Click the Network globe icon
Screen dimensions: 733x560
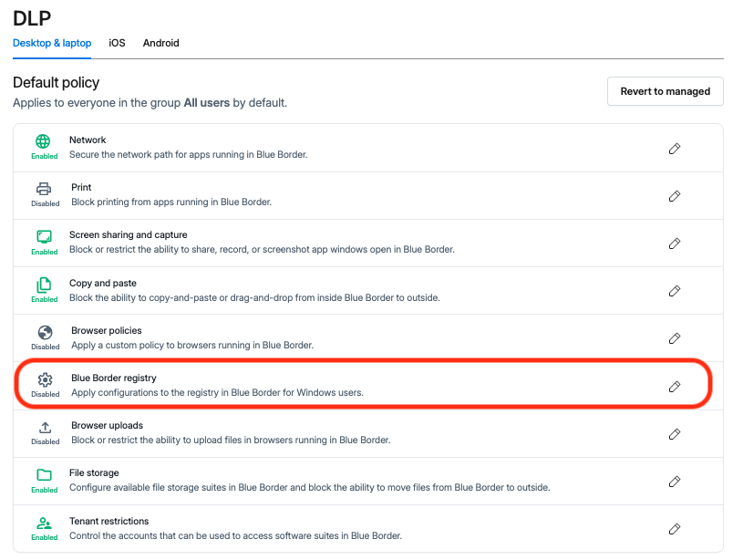pyautogui.click(x=43, y=141)
